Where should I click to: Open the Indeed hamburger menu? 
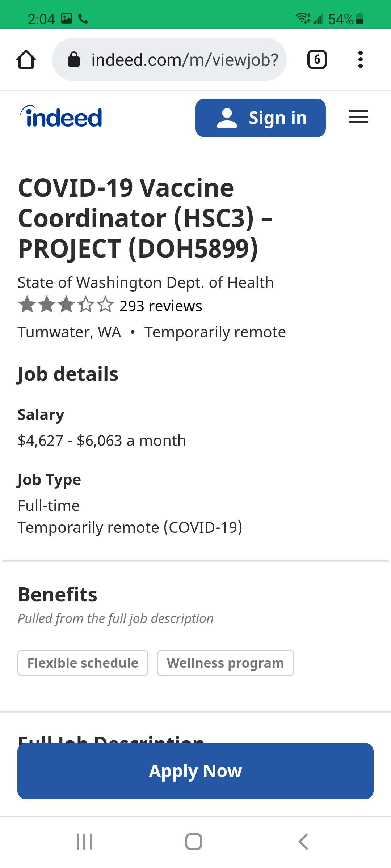[358, 117]
